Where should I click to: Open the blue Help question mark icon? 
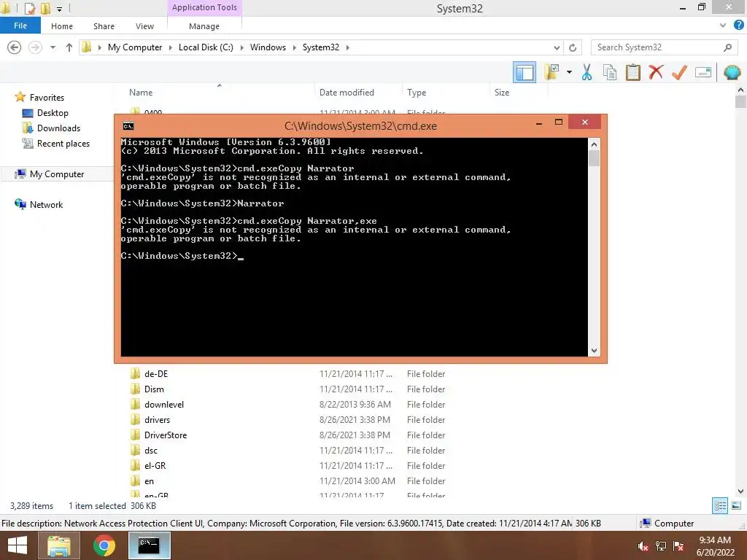(x=739, y=26)
